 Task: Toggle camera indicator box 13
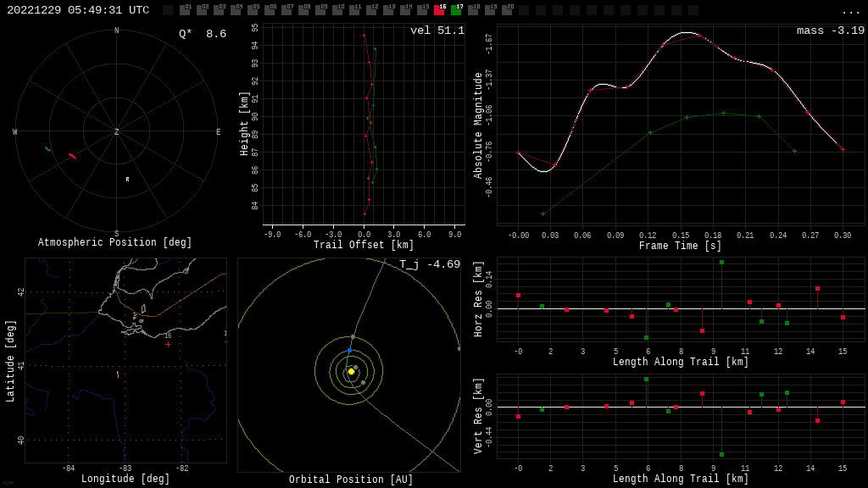(x=388, y=10)
